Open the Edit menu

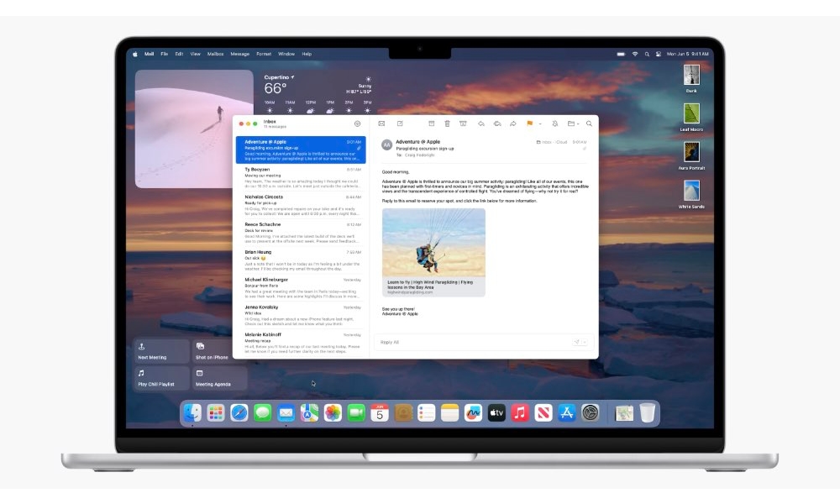[179, 54]
